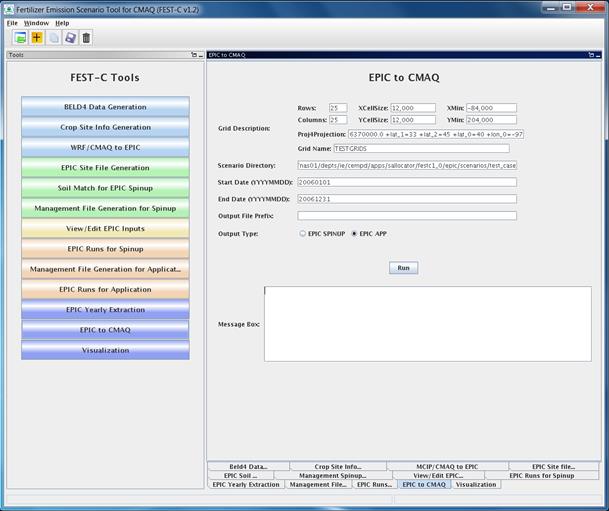
Task: Detach the Tools panel using its float icon
Action: (194, 55)
